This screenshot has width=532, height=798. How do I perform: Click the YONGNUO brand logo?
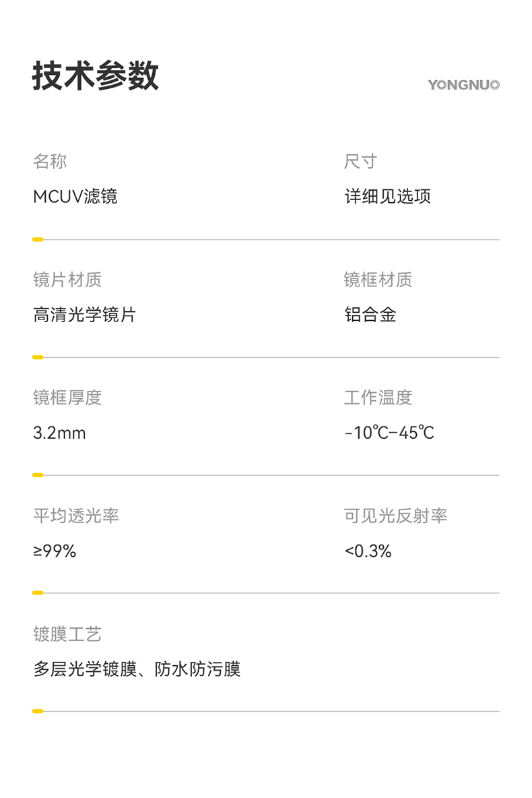(463, 85)
